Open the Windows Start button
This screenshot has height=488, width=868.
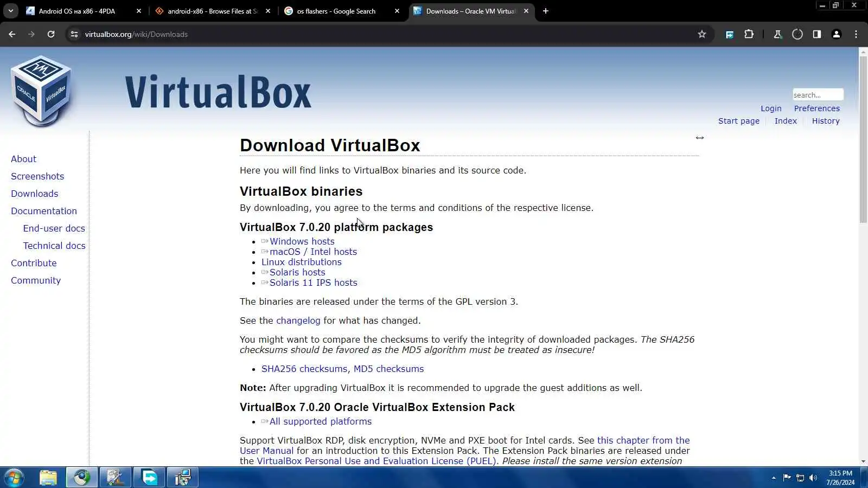coord(14,478)
